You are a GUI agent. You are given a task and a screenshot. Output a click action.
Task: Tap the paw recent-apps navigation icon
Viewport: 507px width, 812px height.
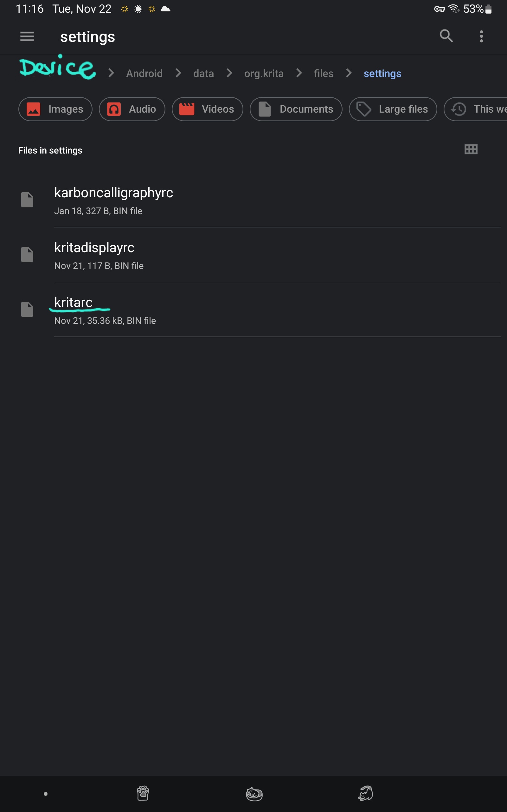(x=143, y=793)
